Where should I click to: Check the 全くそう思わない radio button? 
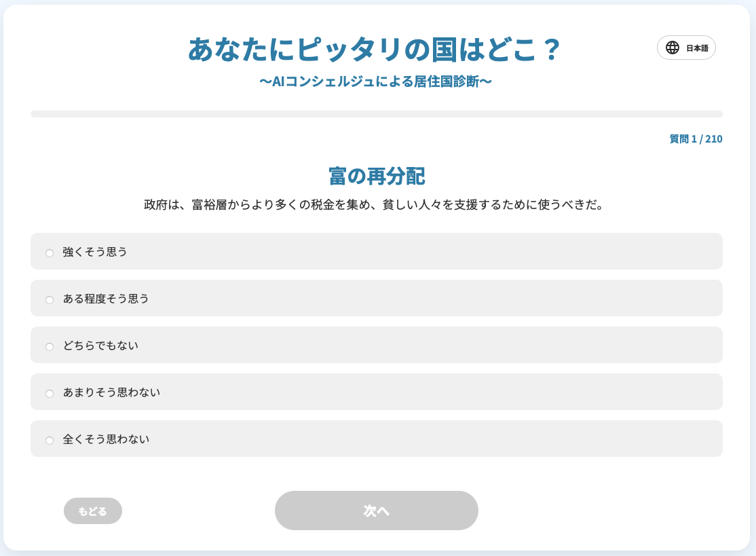(50, 441)
